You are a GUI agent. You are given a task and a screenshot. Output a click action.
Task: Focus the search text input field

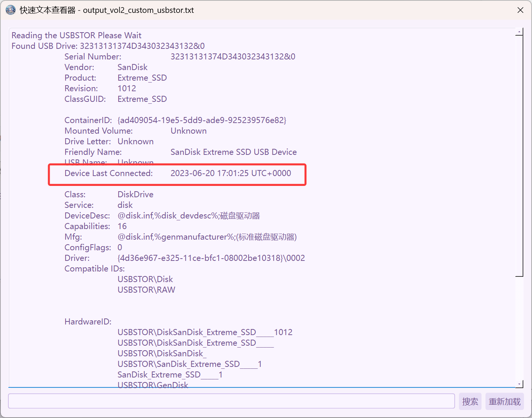232,401
